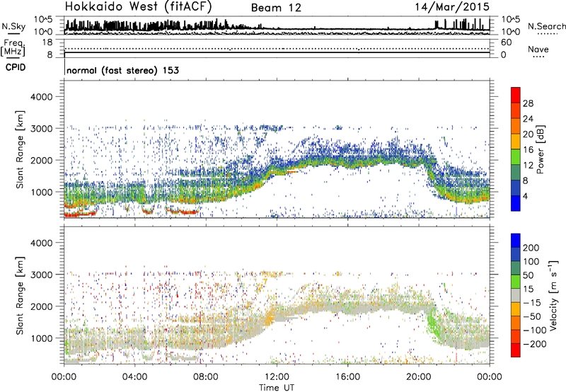Click the '10^0' tick beside N.Search
The image size is (566, 392).
coord(511,32)
